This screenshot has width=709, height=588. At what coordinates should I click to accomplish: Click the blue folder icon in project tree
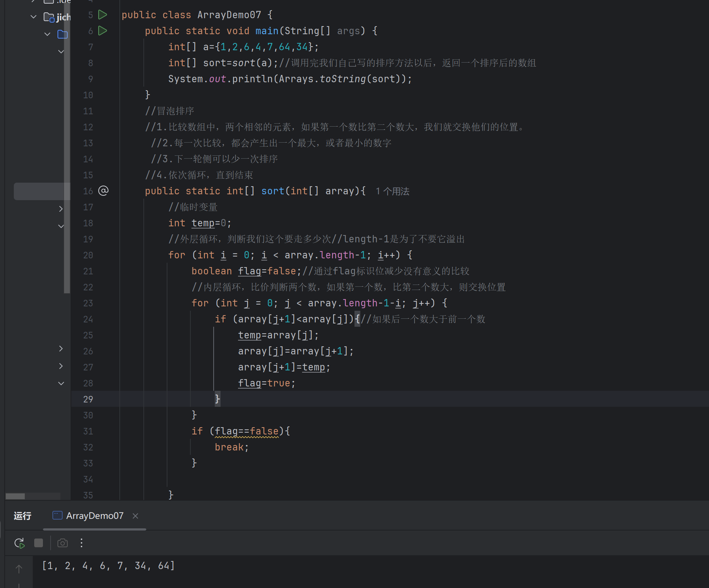click(x=63, y=34)
